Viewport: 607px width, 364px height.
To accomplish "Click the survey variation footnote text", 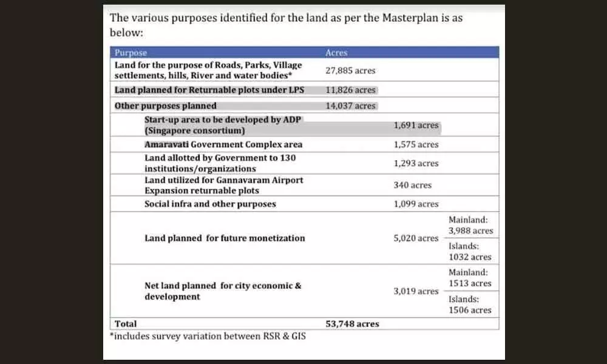I will (207, 336).
